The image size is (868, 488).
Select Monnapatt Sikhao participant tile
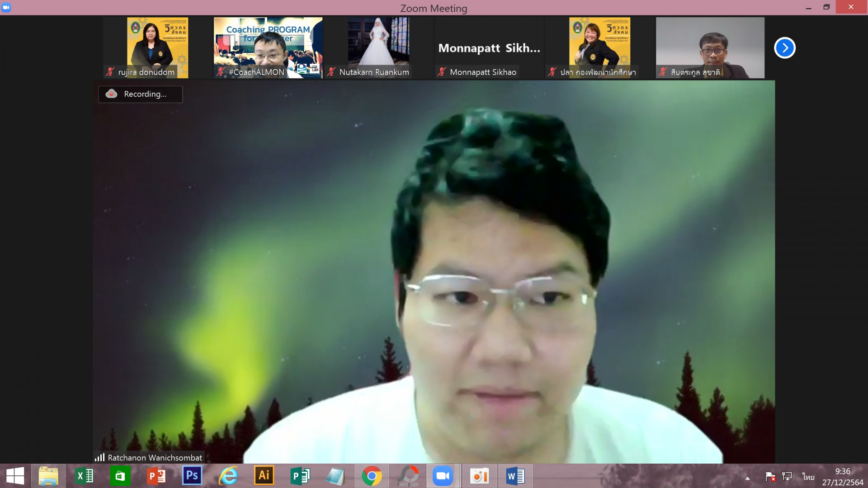[489, 48]
